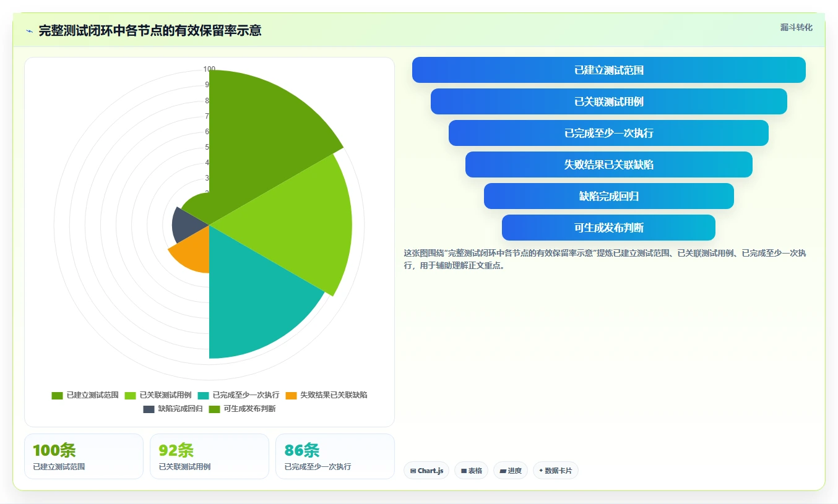Click the 缺陷完成回归 funnel bar

pos(609,196)
